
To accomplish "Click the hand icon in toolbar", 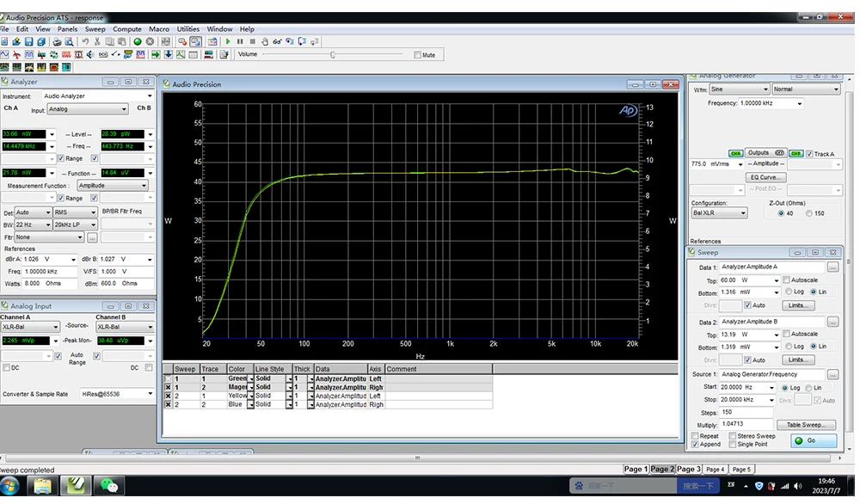I will point(264,41).
